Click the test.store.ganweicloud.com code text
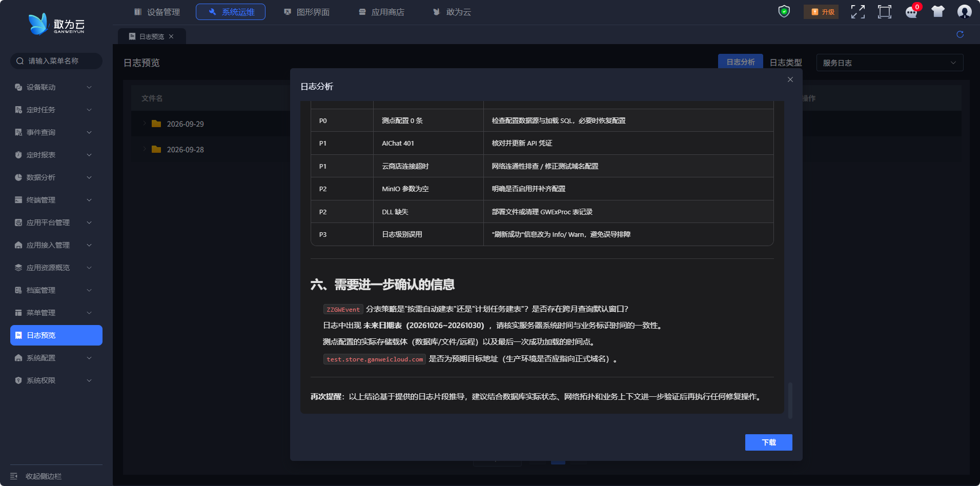980x486 pixels. pos(375,359)
